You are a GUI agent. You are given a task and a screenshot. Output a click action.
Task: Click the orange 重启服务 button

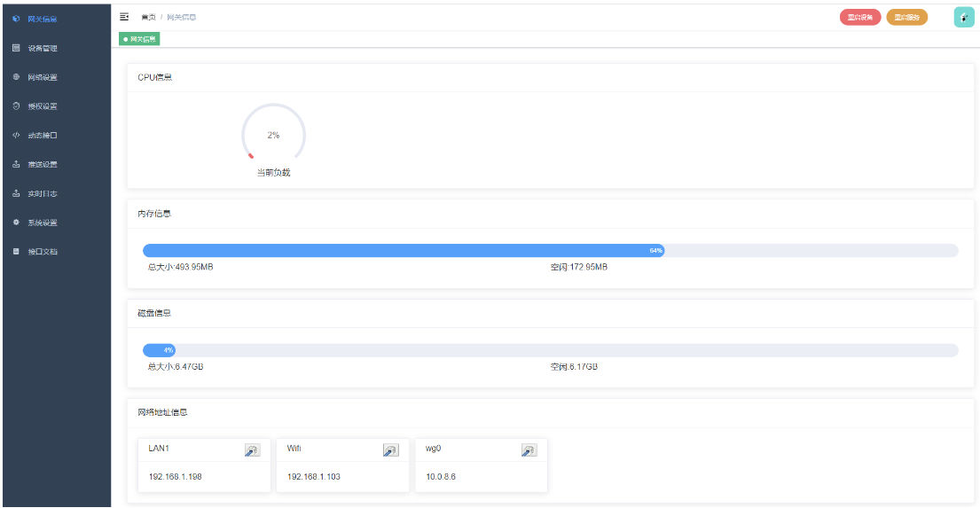tap(906, 17)
